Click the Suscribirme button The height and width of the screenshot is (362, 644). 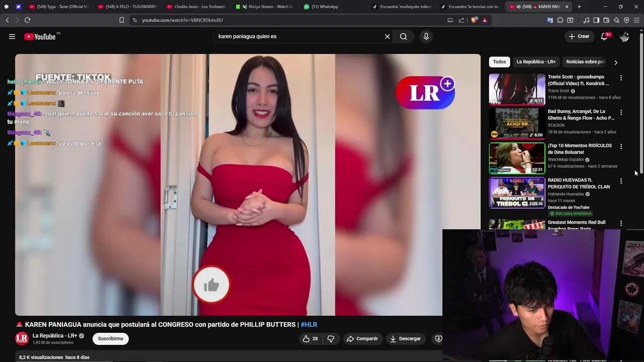pos(111,339)
